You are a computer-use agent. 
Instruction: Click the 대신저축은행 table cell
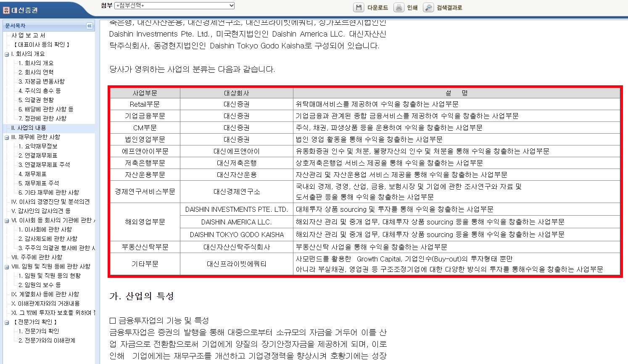coord(237,163)
